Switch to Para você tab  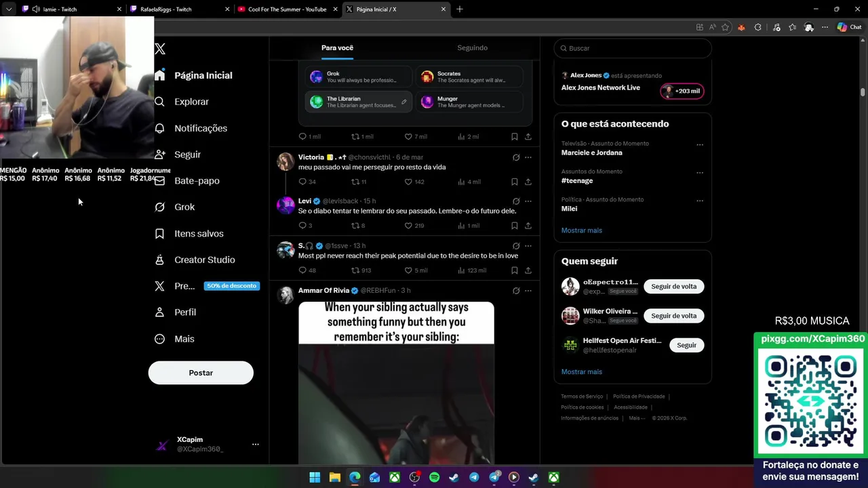click(x=337, y=48)
